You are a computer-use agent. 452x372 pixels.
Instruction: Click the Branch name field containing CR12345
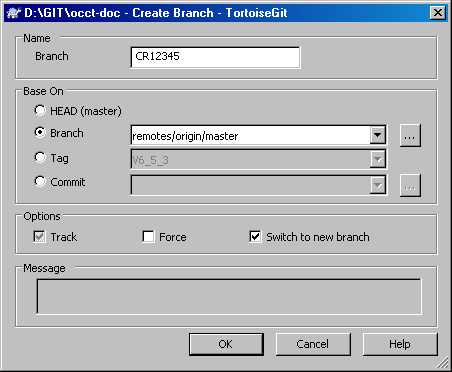pyautogui.click(x=215, y=57)
